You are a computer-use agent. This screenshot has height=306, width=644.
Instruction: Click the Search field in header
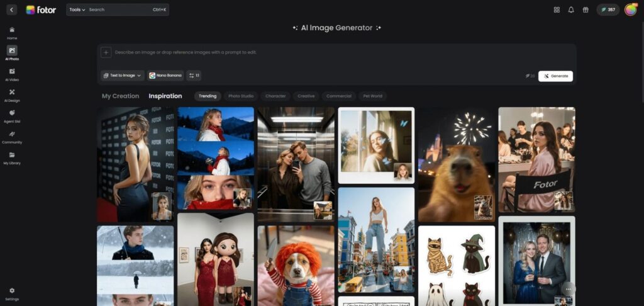tap(119, 9)
